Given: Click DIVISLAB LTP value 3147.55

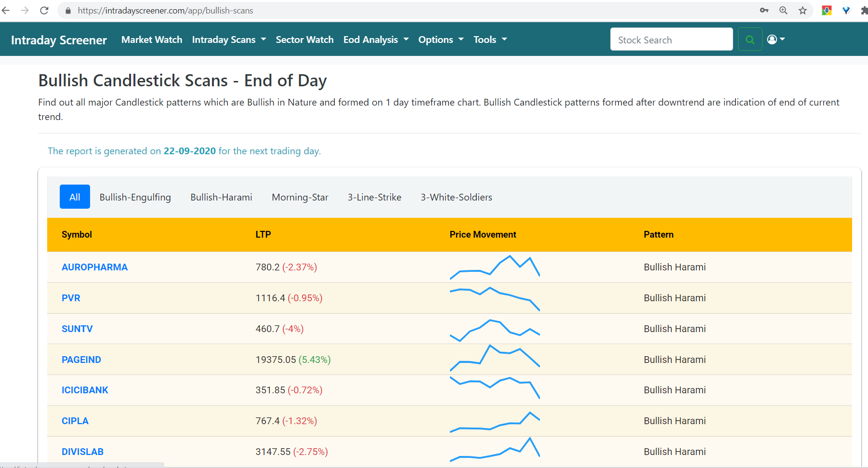Looking at the screenshot, I should click(273, 452).
